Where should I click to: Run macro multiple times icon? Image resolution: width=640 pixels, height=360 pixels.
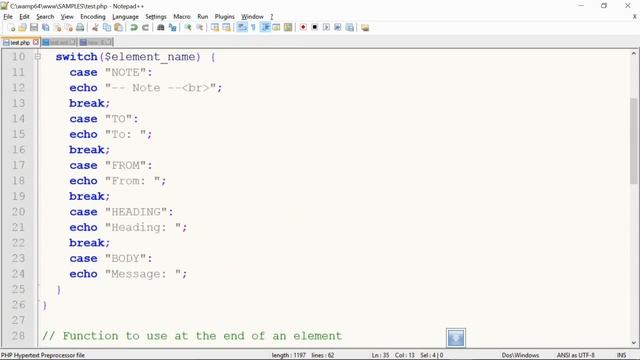(338, 27)
